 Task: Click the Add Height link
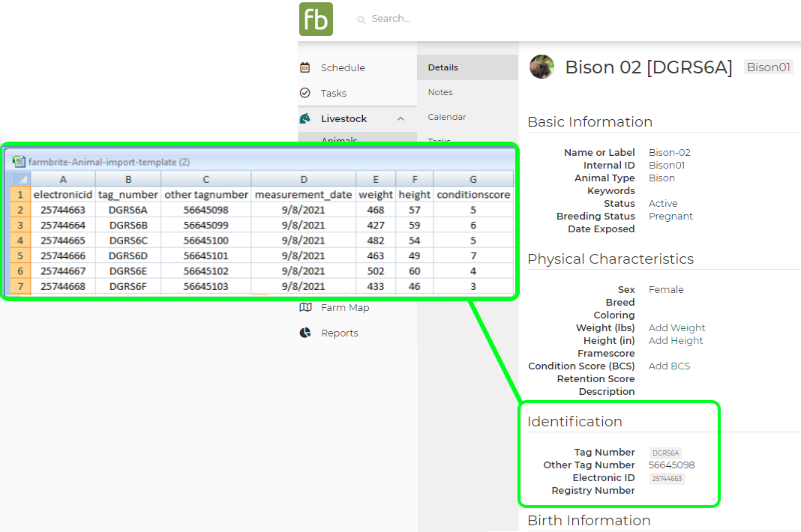coord(675,340)
